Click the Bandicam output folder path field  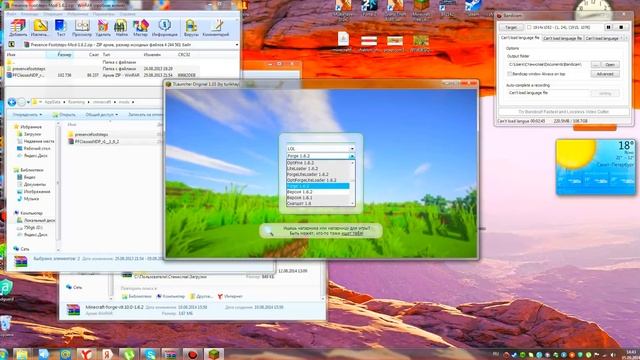click(548, 64)
